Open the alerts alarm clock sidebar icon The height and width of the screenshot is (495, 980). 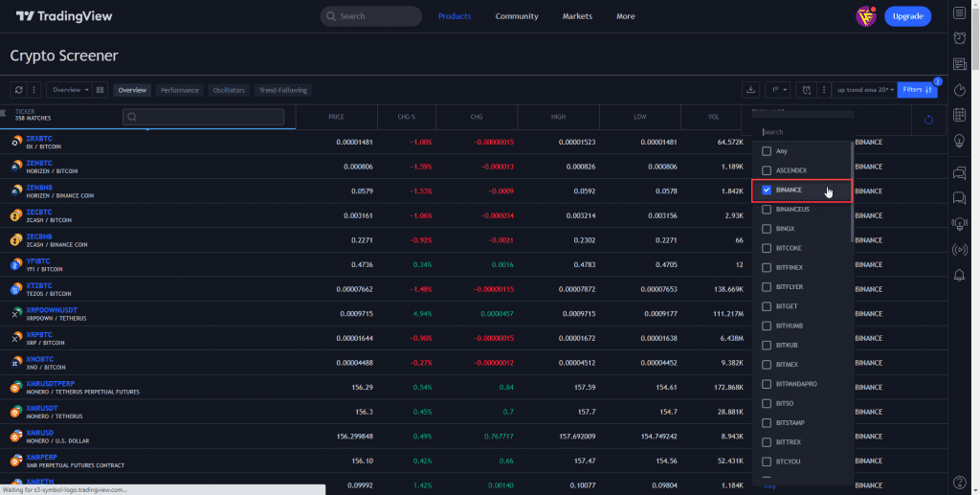(959, 38)
